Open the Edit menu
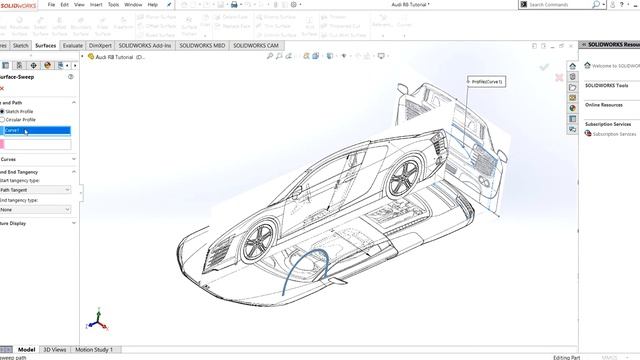Screen dimensions: 640x360 64,5
